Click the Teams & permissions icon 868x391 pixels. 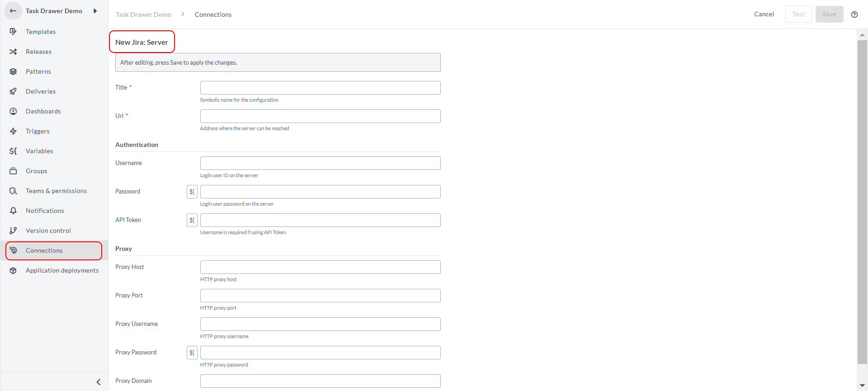tap(13, 191)
